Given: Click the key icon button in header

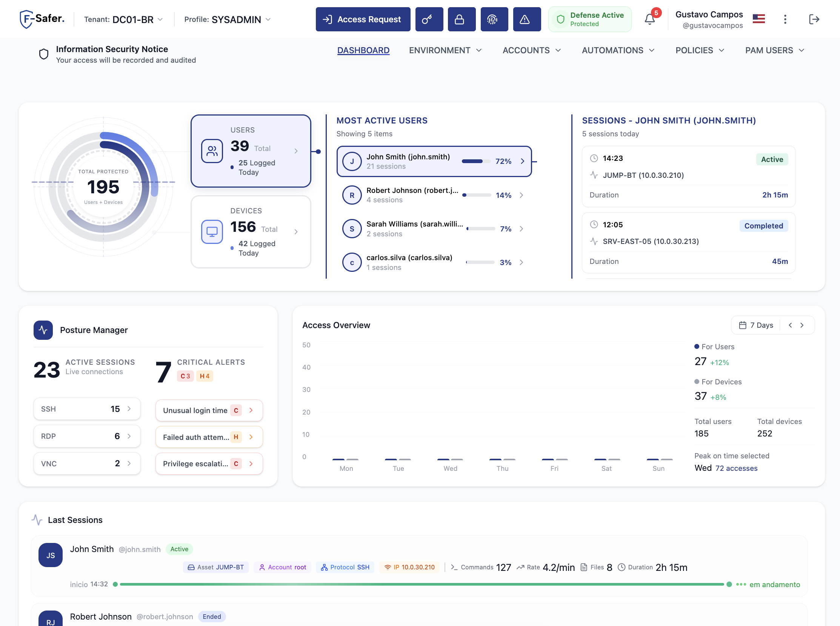Looking at the screenshot, I should [429, 19].
